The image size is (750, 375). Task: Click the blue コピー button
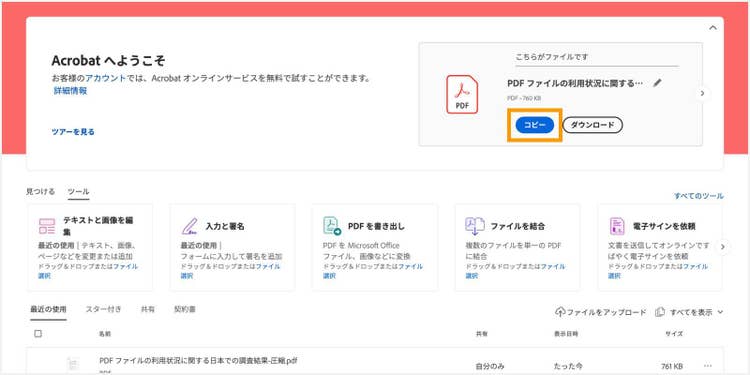(534, 125)
